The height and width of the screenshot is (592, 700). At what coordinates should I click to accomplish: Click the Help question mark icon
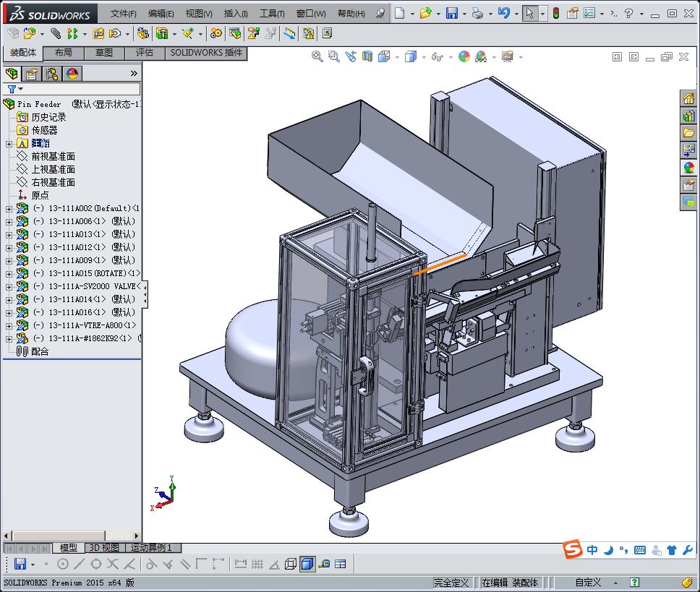tap(628, 14)
